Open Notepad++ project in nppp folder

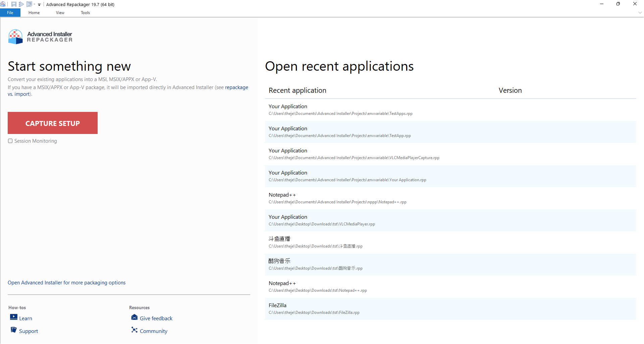click(450, 198)
